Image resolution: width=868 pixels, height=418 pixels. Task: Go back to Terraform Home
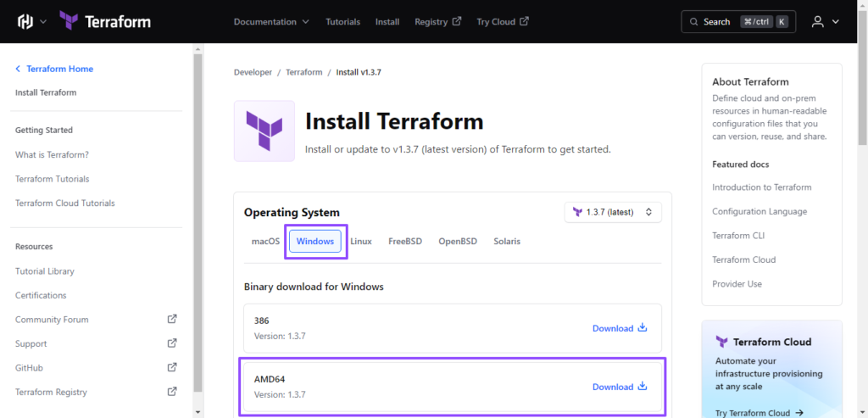53,69
